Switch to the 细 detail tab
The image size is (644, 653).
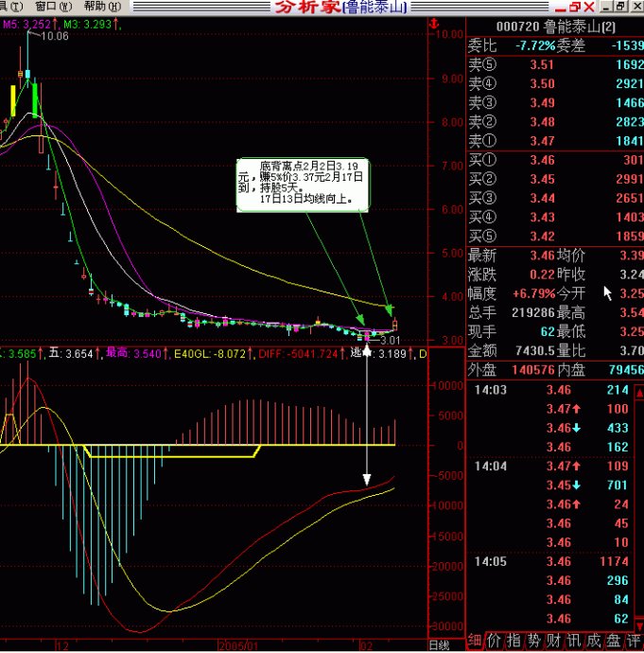coord(475,642)
